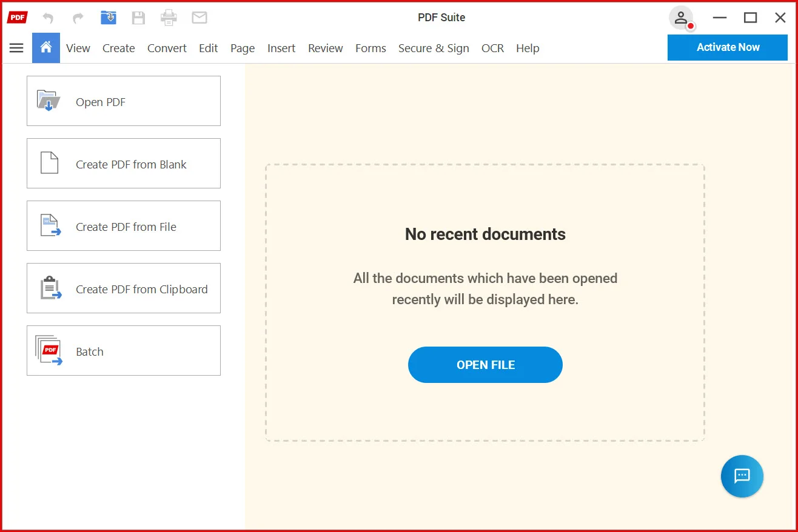This screenshot has width=798, height=532.
Task: Go to the Home tab icon
Action: [x=46, y=48]
